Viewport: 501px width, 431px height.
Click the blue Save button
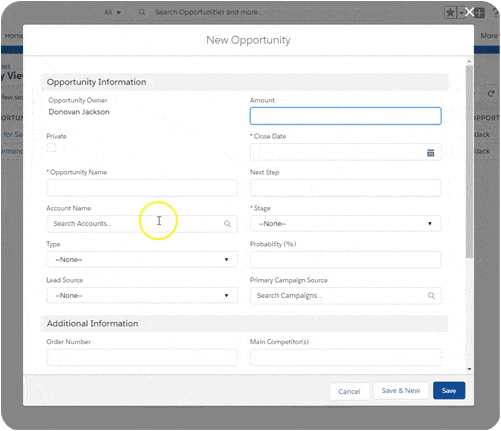449,391
